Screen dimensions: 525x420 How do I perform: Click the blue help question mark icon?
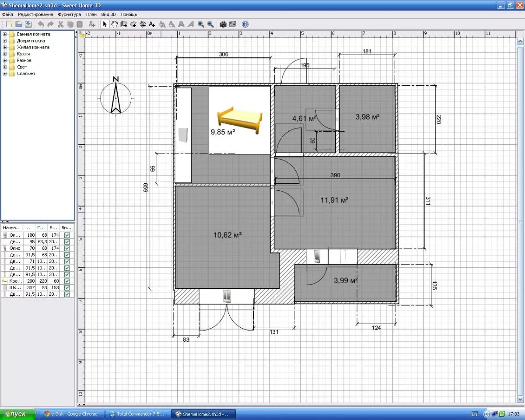click(245, 24)
